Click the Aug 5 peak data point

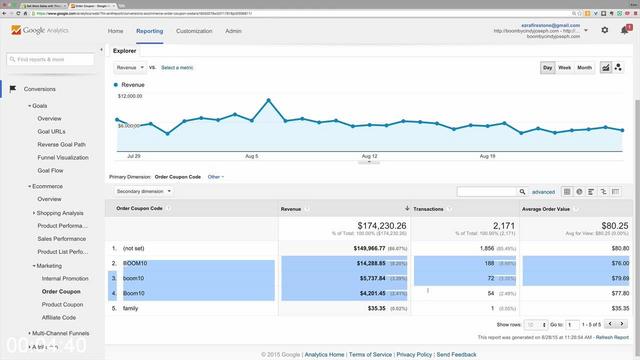(x=269, y=100)
